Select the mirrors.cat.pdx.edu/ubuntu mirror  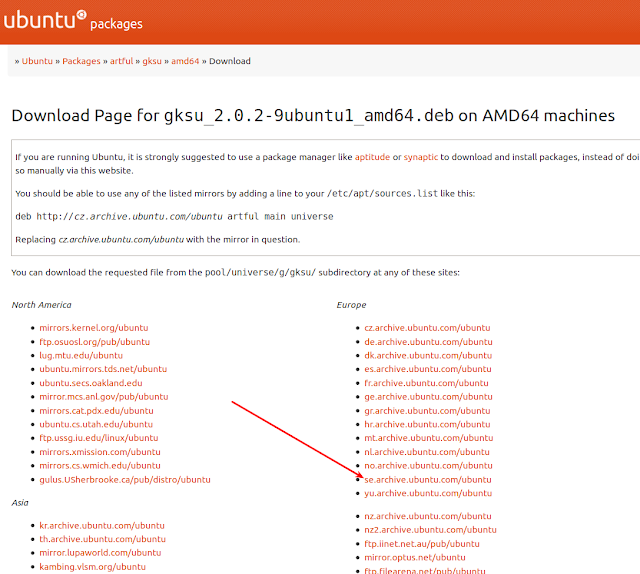(96, 411)
